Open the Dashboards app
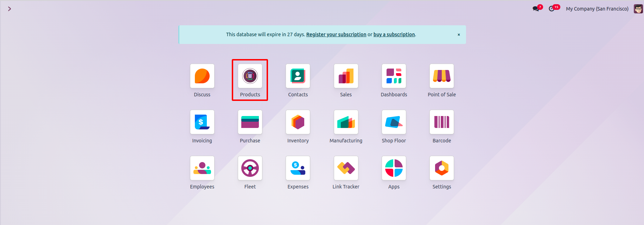This screenshot has width=644, height=225. (x=394, y=76)
